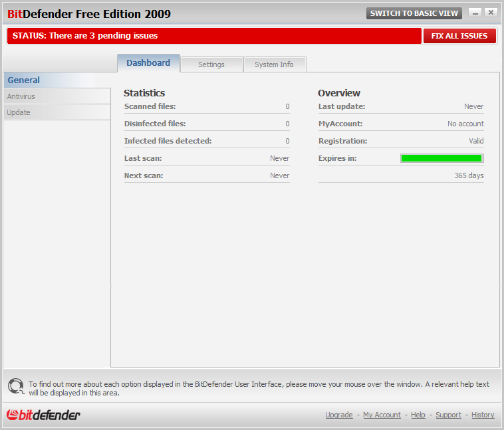Open the My Account link
This screenshot has height=430, width=504.
[x=382, y=415]
